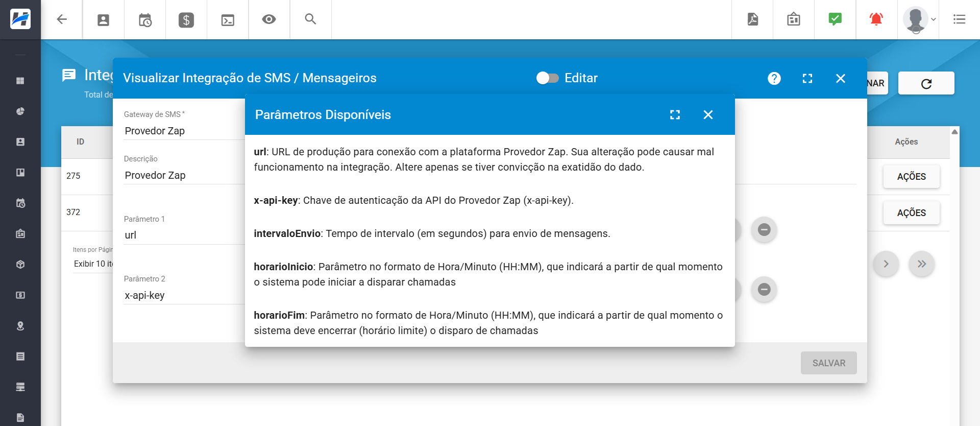Click the Ações column header

(x=906, y=142)
